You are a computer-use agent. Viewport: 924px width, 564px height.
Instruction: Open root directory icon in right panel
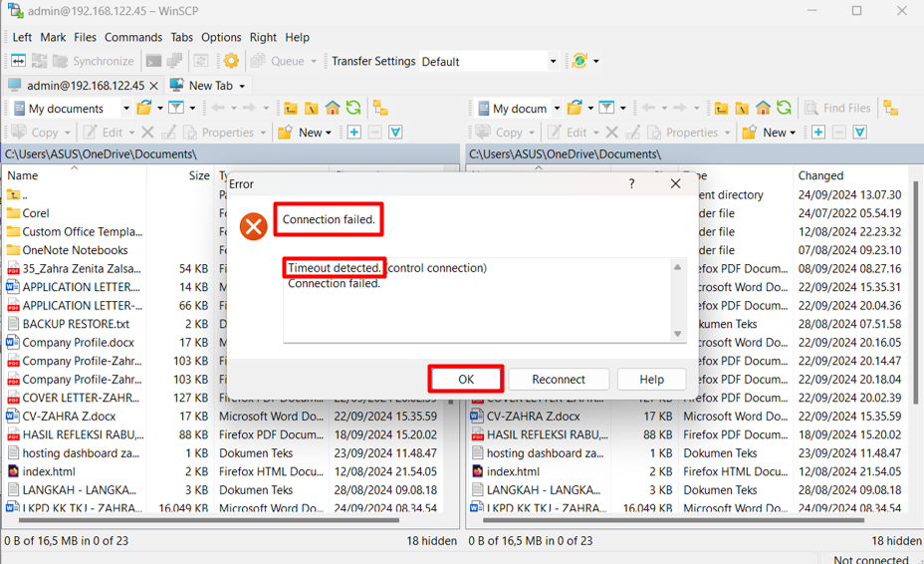[742, 108]
